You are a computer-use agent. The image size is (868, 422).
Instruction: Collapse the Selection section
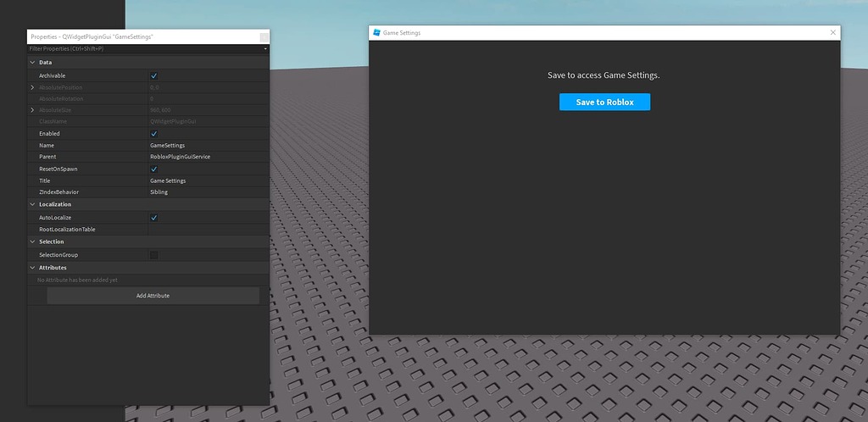(32, 242)
